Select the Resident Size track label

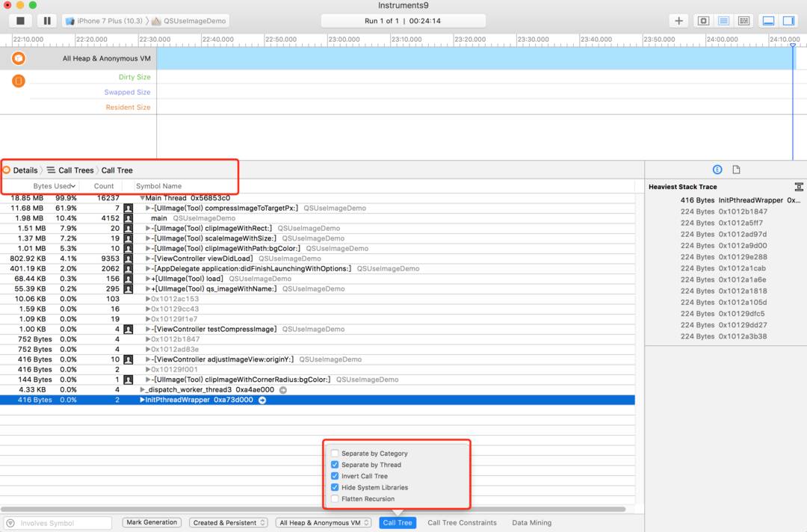129,107
